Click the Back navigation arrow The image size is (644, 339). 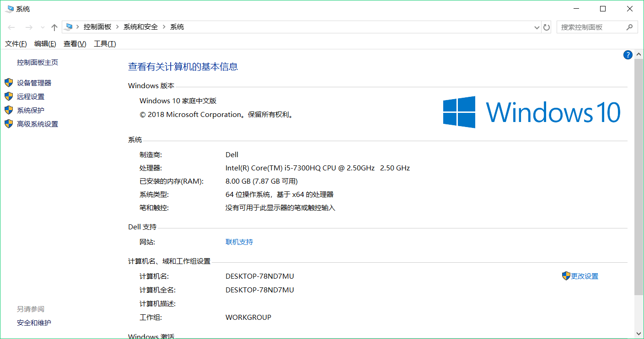pos(11,27)
